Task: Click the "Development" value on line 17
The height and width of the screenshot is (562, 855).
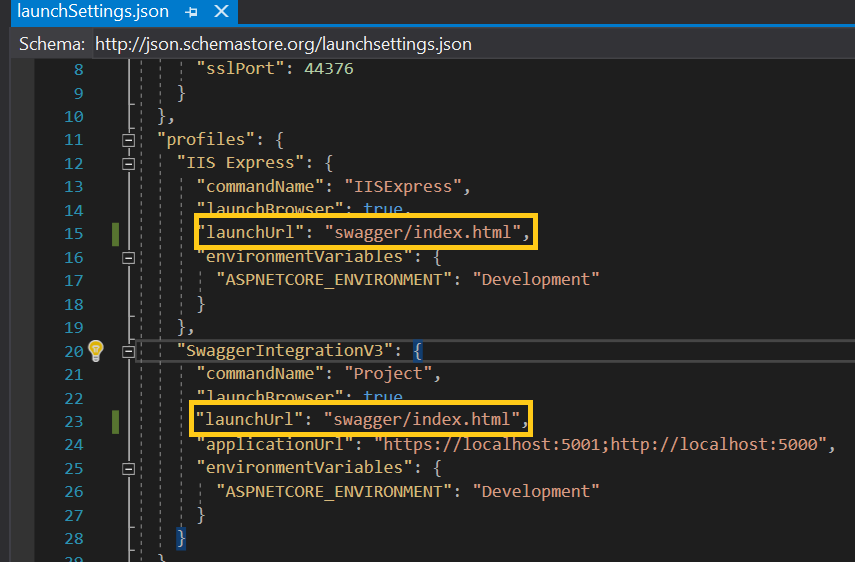Action: 536,280
